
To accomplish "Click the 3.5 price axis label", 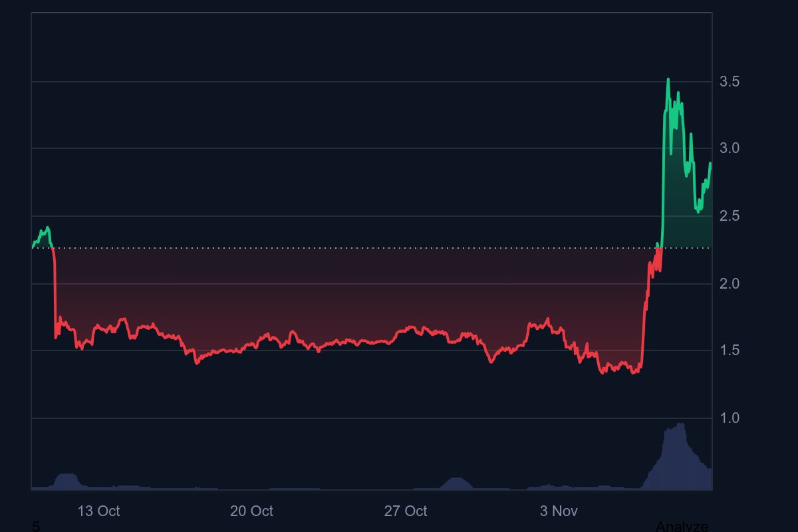I will [730, 82].
